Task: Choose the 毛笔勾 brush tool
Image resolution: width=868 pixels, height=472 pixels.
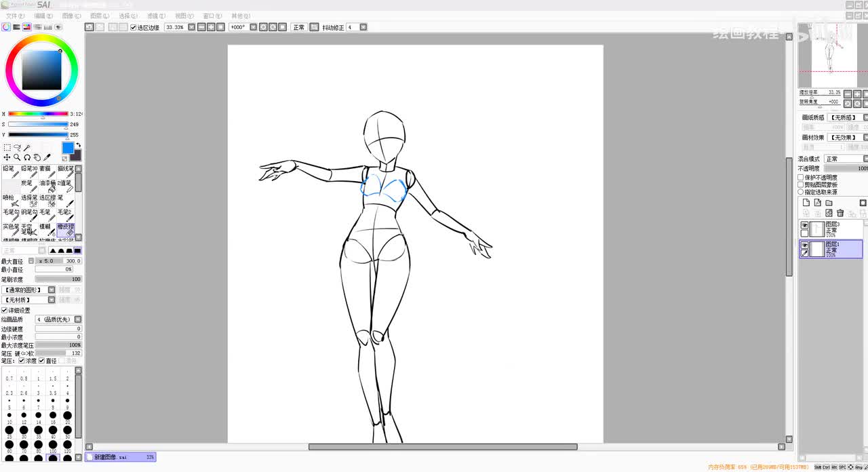Action: point(10,215)
